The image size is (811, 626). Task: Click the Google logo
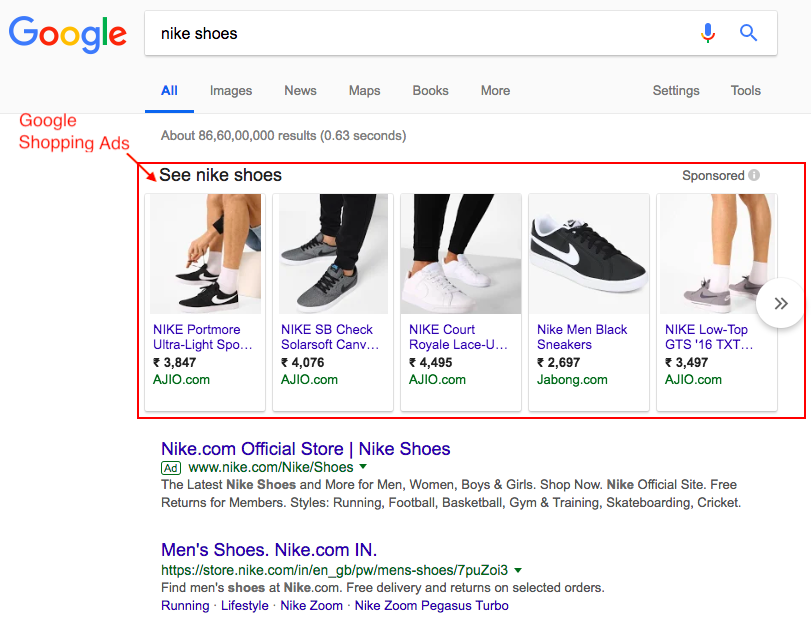68,34
